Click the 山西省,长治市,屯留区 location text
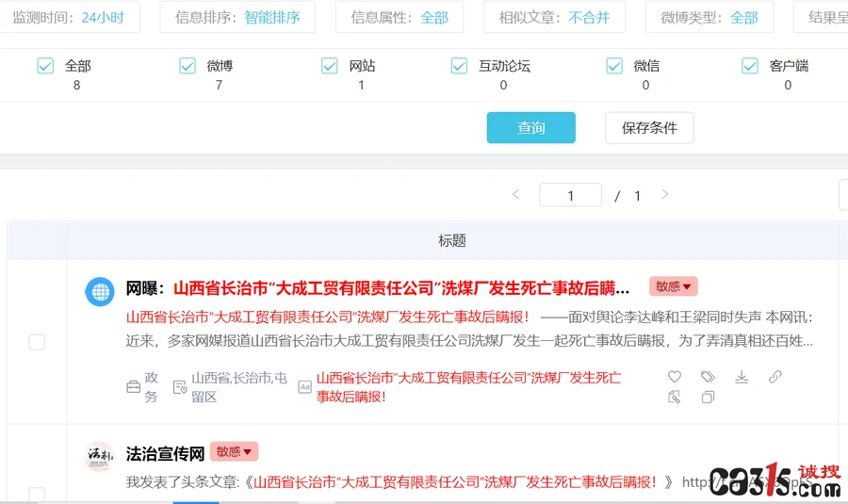This screenshot has height=504, width=848. (239, 387)
